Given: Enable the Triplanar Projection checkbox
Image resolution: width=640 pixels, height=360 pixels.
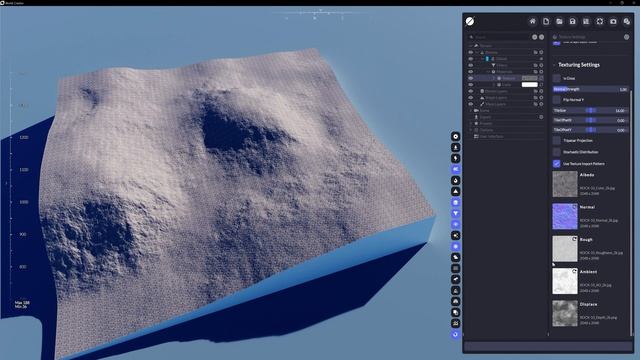Looking at the screenshot, I should pyautogui.click(x=557, y=140).
